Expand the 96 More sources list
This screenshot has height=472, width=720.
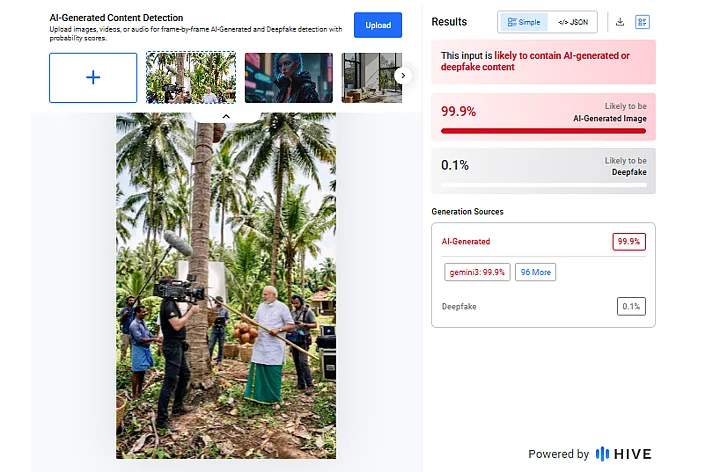click(535, 272)
